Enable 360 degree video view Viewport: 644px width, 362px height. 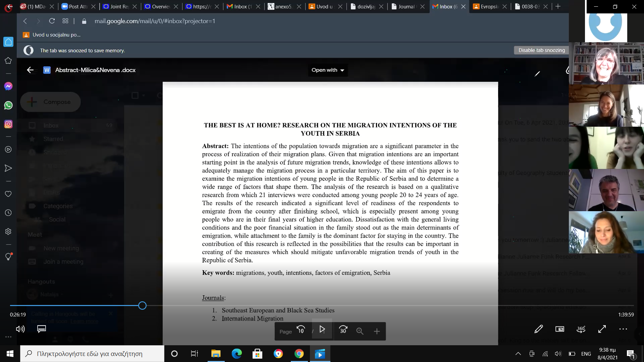[581, 329]
